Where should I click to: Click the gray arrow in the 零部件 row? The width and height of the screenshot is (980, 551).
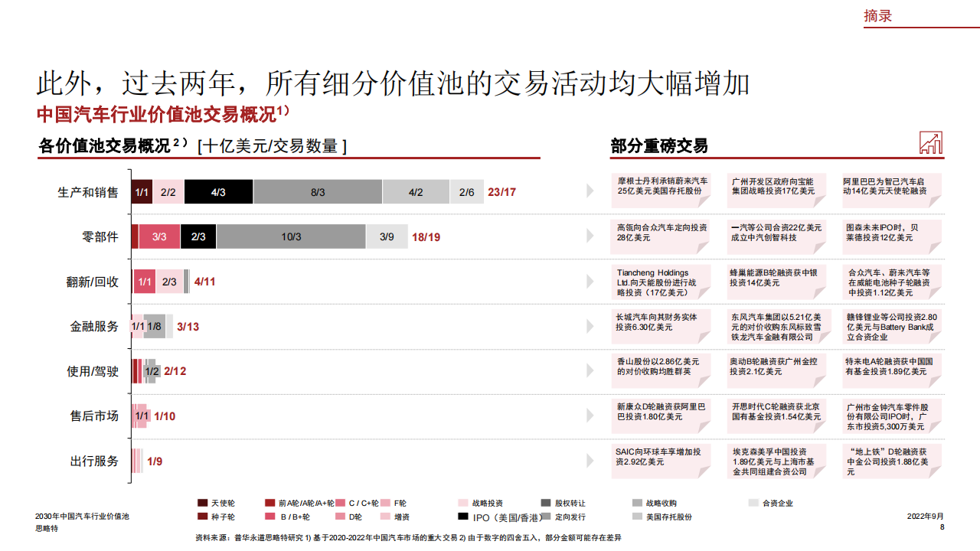590,236
